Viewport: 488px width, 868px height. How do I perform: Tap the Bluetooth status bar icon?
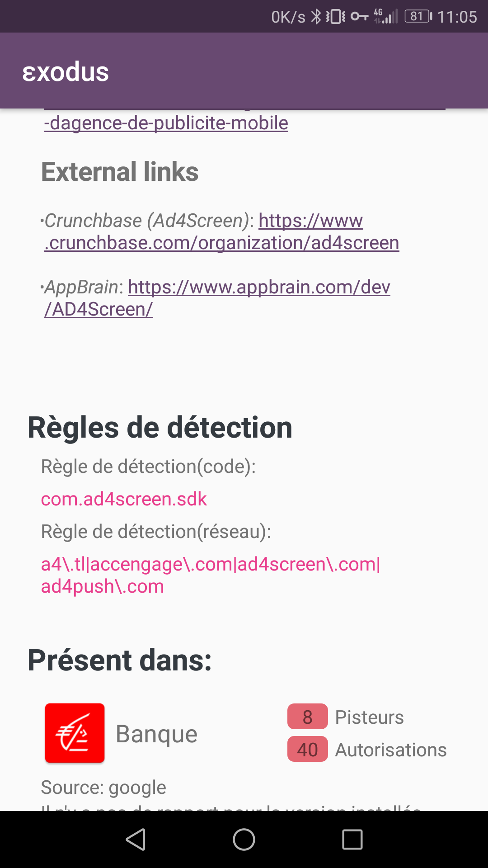coord(316,17)
